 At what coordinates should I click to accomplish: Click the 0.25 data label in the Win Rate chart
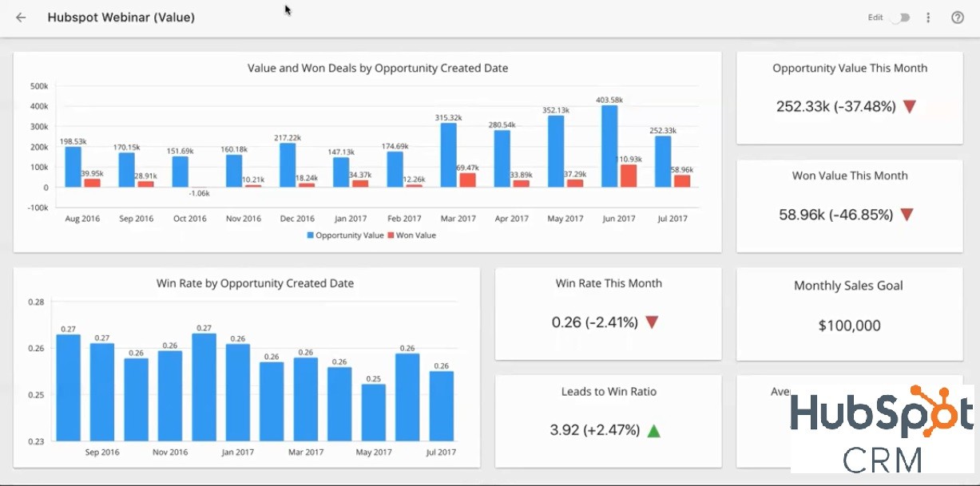point(374,379)
